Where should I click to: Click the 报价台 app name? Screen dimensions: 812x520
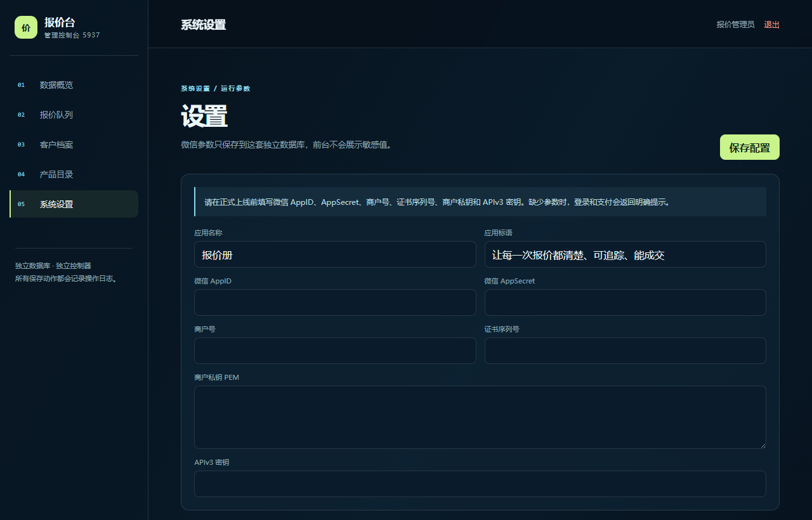pyautogui.click(x=60, y=22)
